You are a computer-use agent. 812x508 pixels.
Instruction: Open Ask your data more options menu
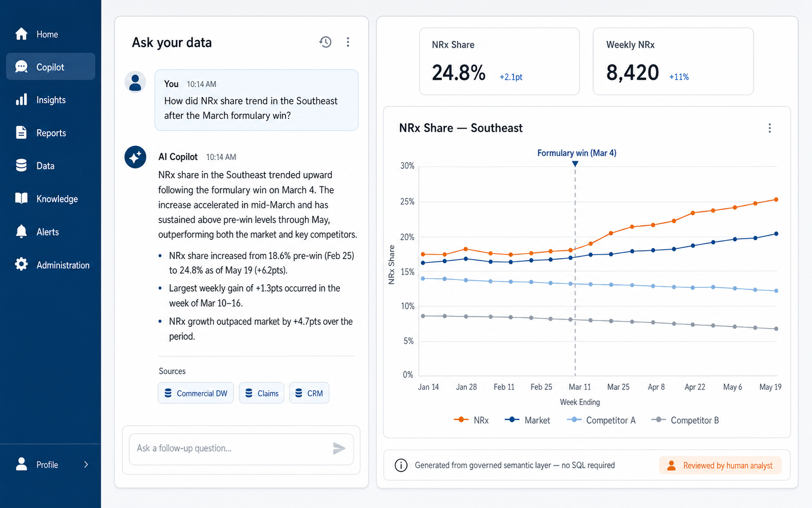pos(348,42)
